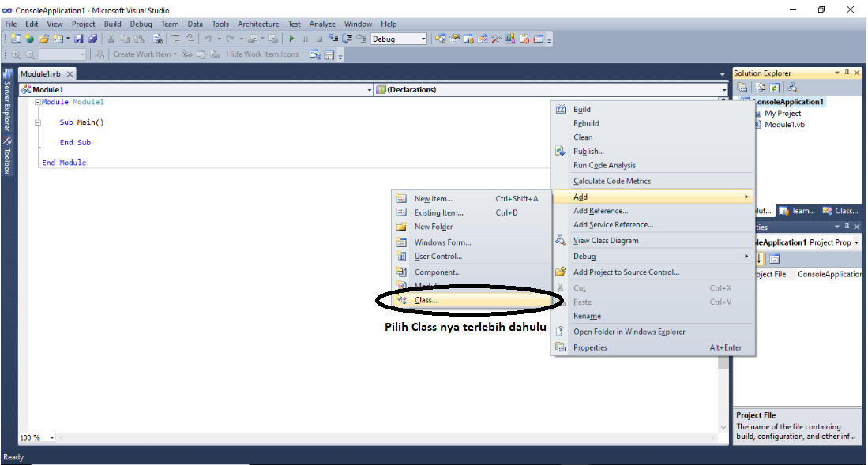
Task: Click the Zoom In magnifier icon
Action: click(x=16, y=54)
